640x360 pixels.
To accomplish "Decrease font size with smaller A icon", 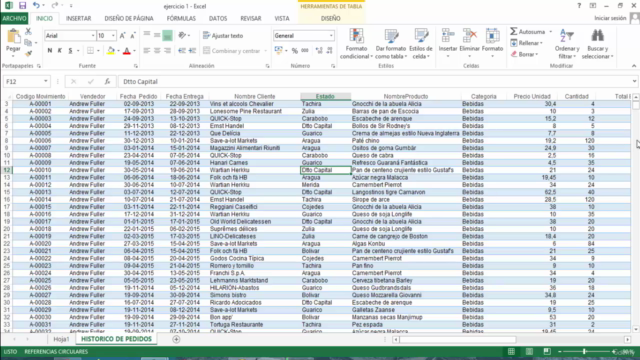I will point(133,36).
